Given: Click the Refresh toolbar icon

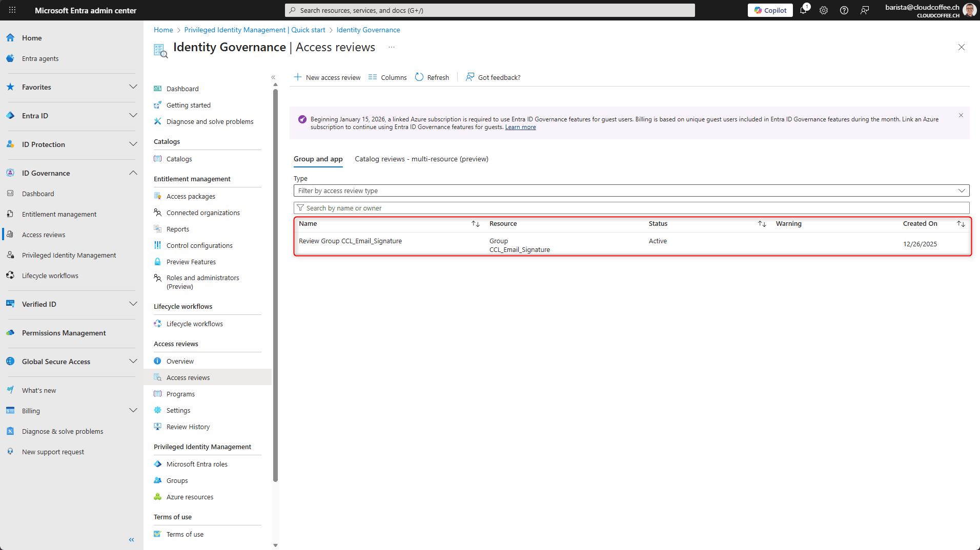Looking at the screenshot, I should 432,77.
